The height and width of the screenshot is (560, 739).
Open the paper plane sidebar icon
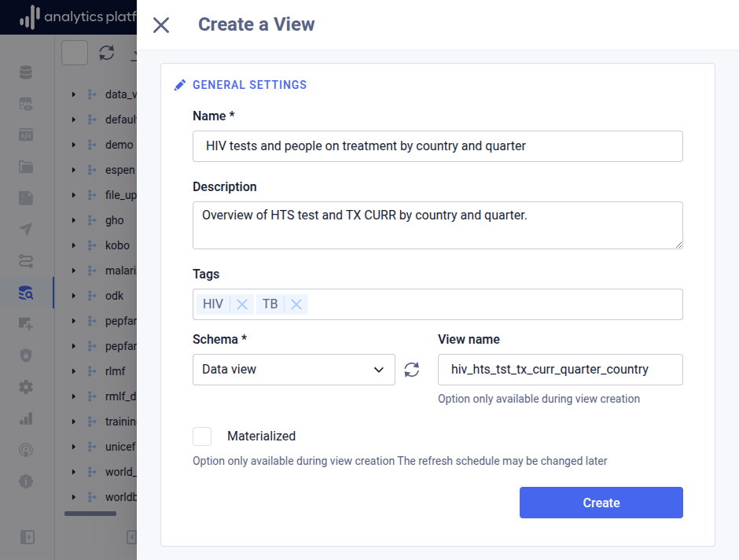[x=26, y=230]
